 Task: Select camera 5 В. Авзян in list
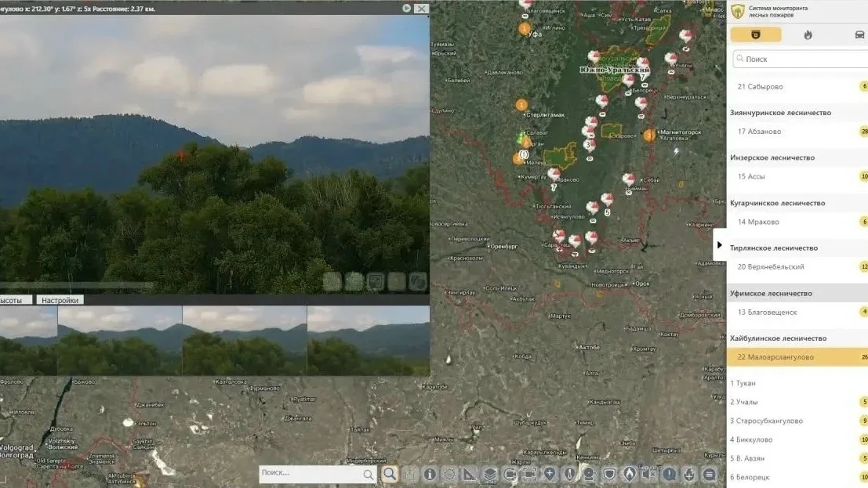click(797, 458)
